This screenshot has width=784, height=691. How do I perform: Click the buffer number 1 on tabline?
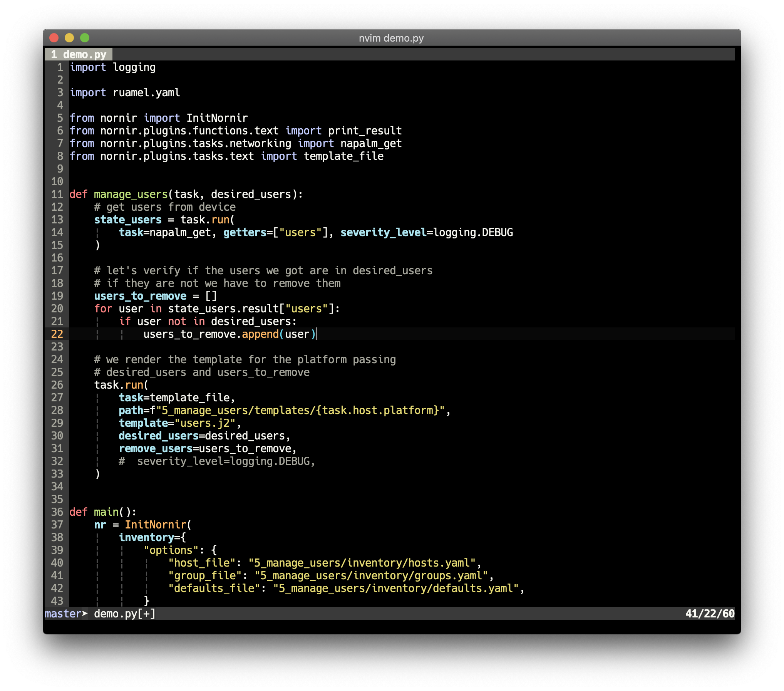click(x=54, y=55)
